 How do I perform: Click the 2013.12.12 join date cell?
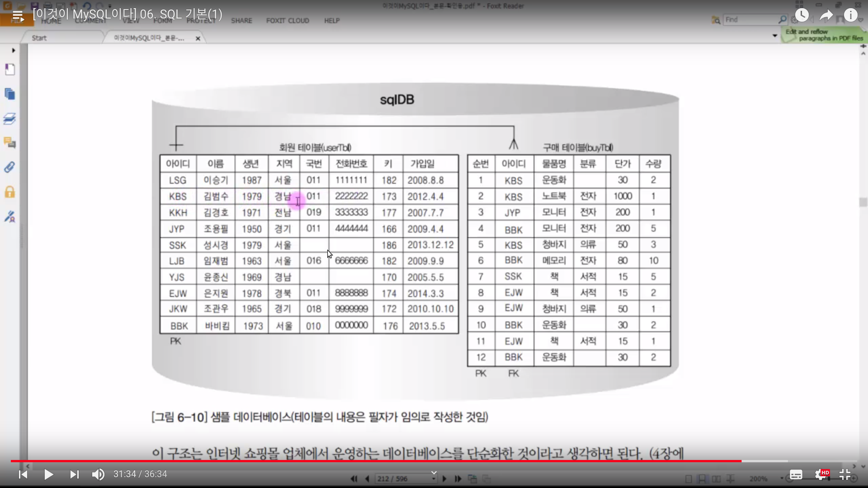tap(430, 245)
